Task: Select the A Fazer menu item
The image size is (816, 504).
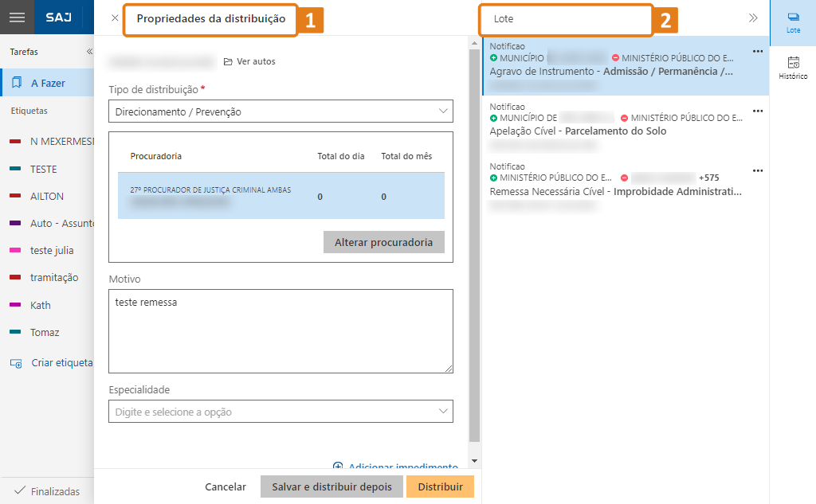Action: (48, 81)
